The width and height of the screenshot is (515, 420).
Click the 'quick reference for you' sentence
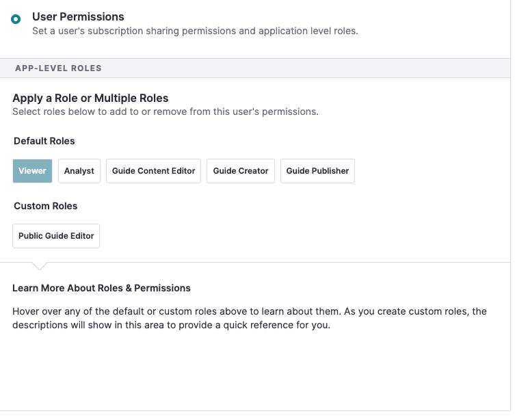(276, 325)
